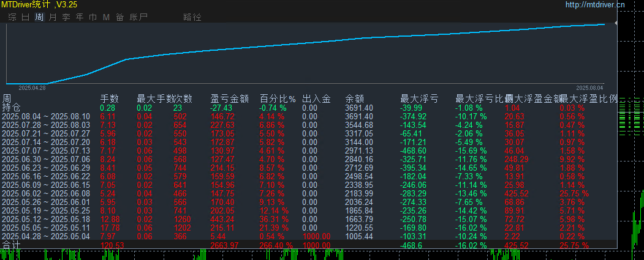The image size is (644, 260).
Task: Click the gray arrow marker at the chart's right edge
Action: click(615, 24)
